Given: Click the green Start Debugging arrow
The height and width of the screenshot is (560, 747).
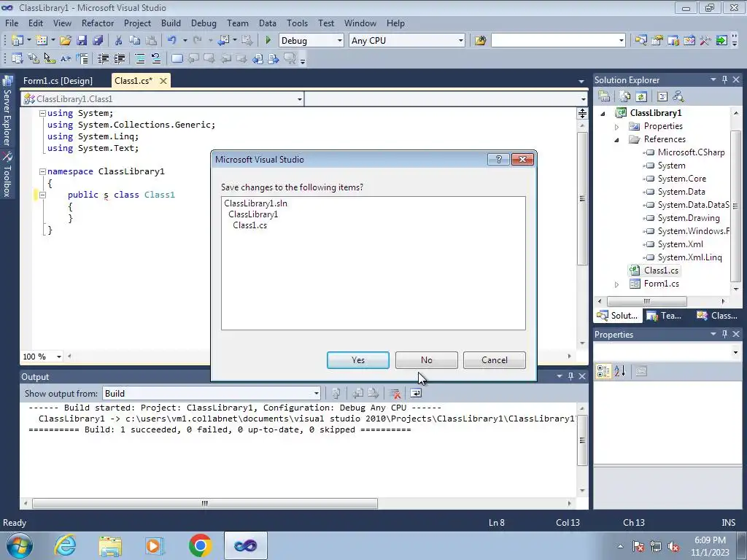Looking at the screenshot, I should (268, 41).
